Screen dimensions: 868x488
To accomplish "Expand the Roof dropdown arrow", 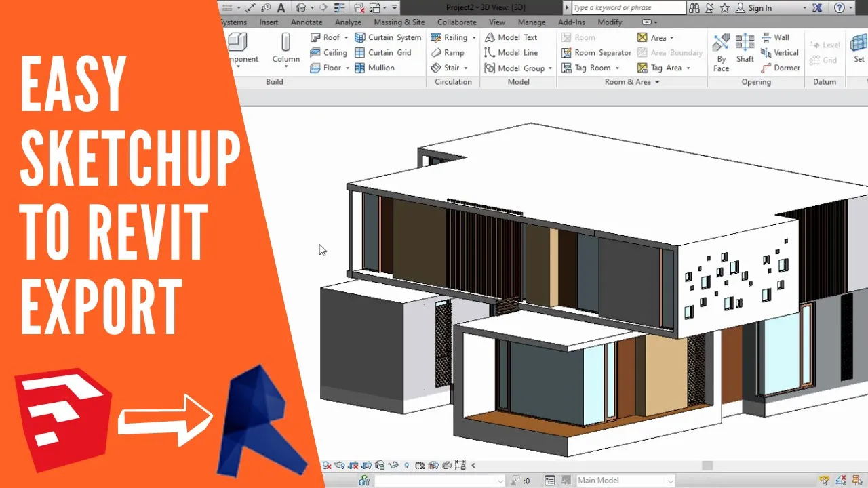I will click(x=346, y=38).
